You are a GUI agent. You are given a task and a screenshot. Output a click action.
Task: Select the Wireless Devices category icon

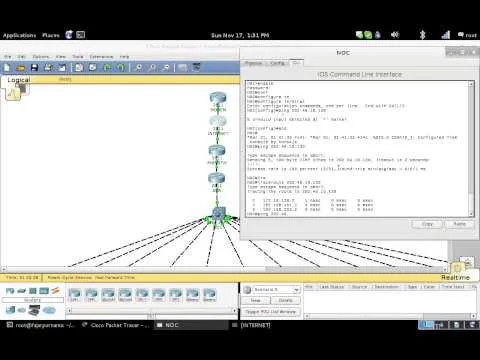[44, 291]
